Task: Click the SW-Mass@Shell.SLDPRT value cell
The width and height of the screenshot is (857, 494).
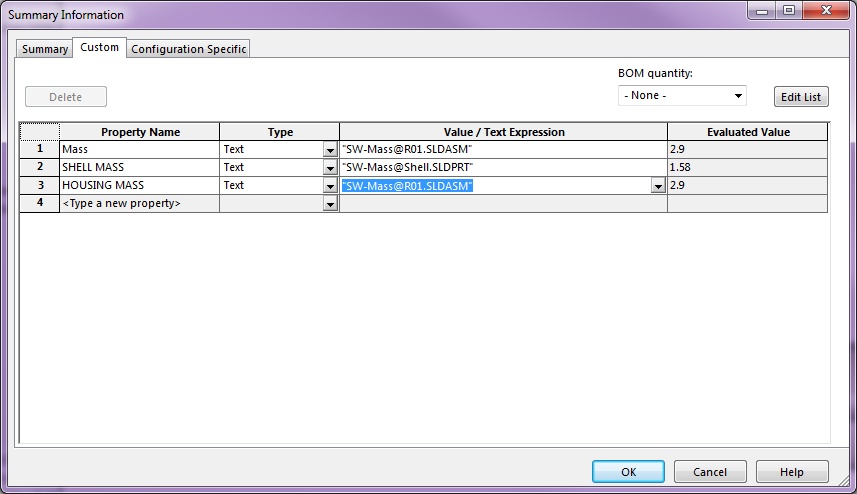Action: [503, 167]
